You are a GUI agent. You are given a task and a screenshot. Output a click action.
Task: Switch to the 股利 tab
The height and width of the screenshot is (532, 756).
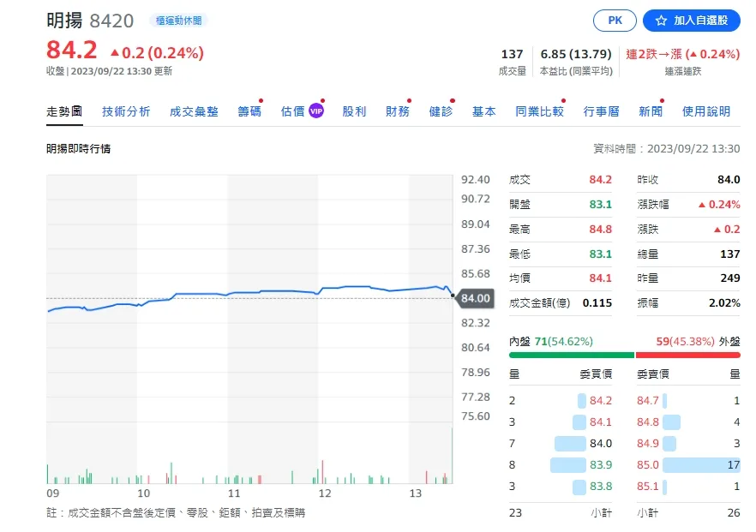pos(354,111)
